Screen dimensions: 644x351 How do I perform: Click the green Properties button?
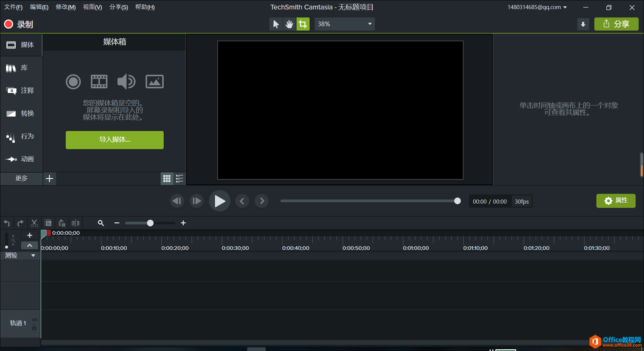pos(616,201)
